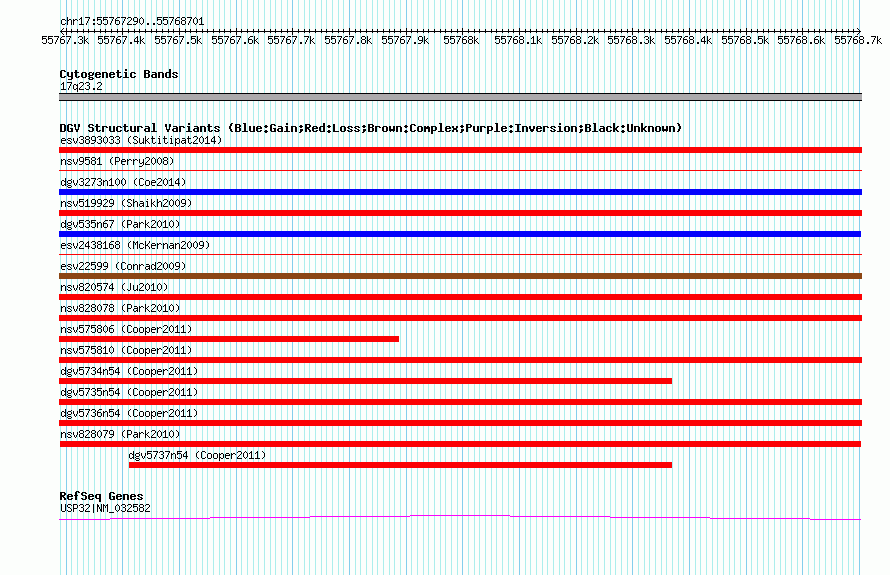Click the red bar under nsv575810

tap(460, 360)
